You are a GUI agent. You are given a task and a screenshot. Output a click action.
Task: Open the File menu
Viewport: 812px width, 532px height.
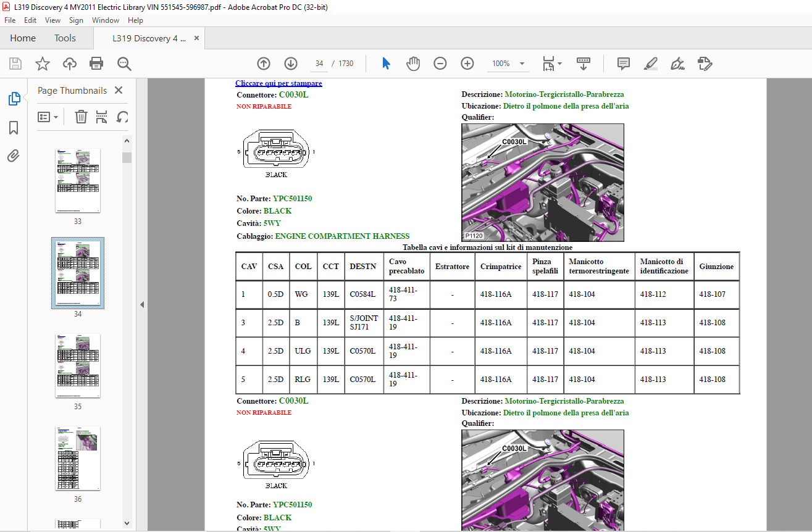click(10, 20)
